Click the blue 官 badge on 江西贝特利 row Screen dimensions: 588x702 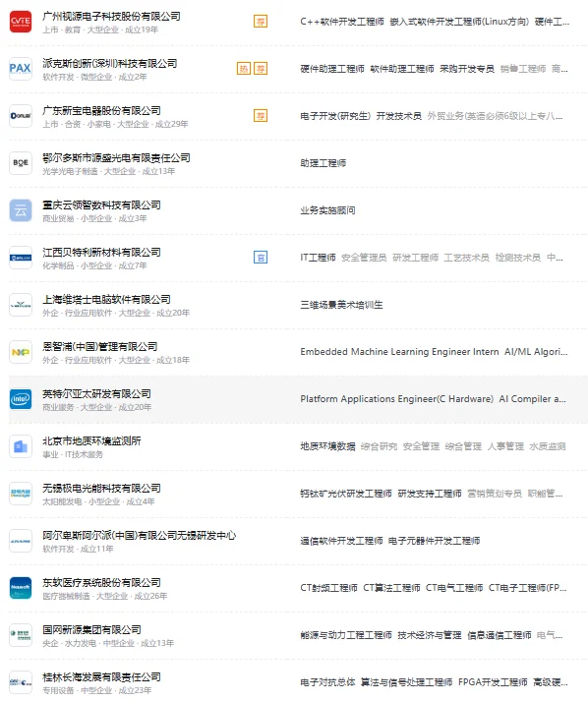(261, 257)
